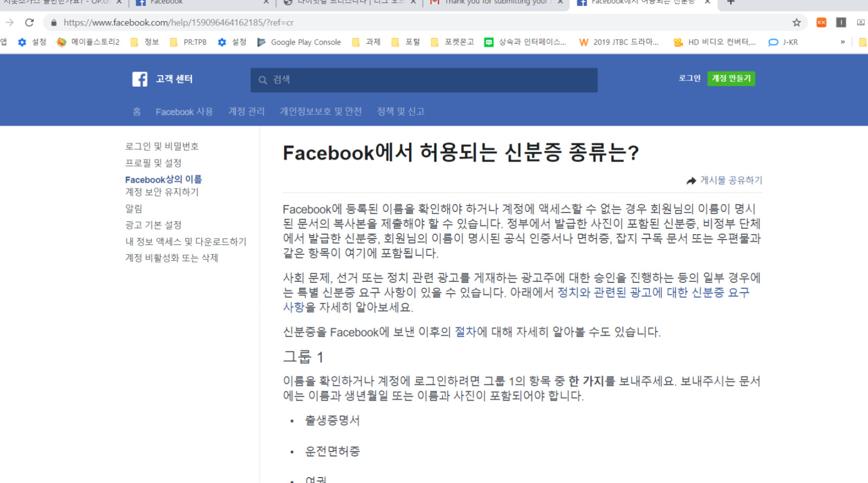Open the 과제 bookmark folder
868x483 pixels.
coord(366,42)
